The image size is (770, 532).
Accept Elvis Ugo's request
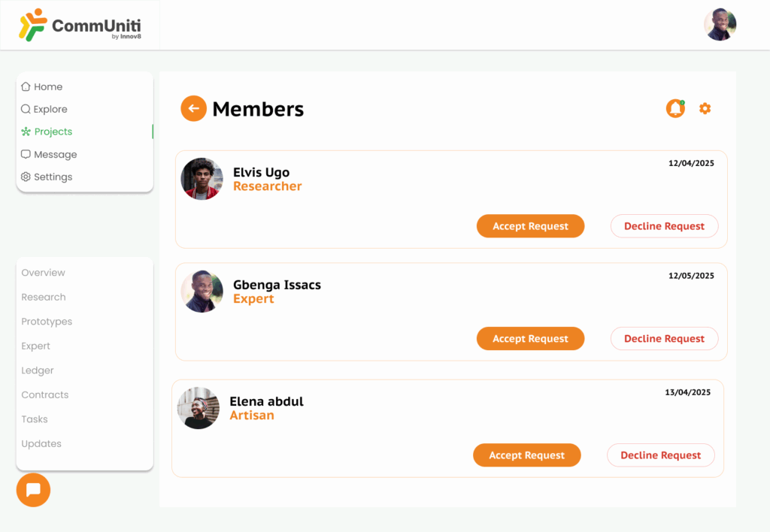pos(530,226)
